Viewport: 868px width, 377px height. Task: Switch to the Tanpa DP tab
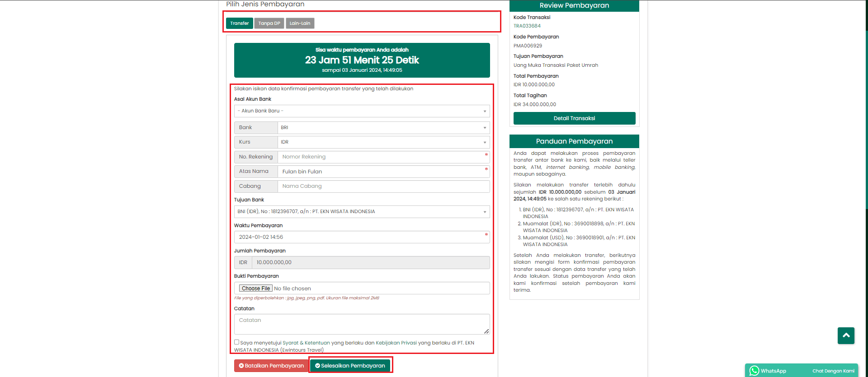click(x=269, y=23)
